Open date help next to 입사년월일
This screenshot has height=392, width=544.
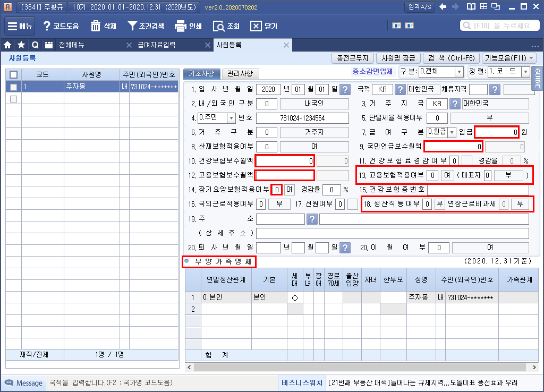coord(345,89)
